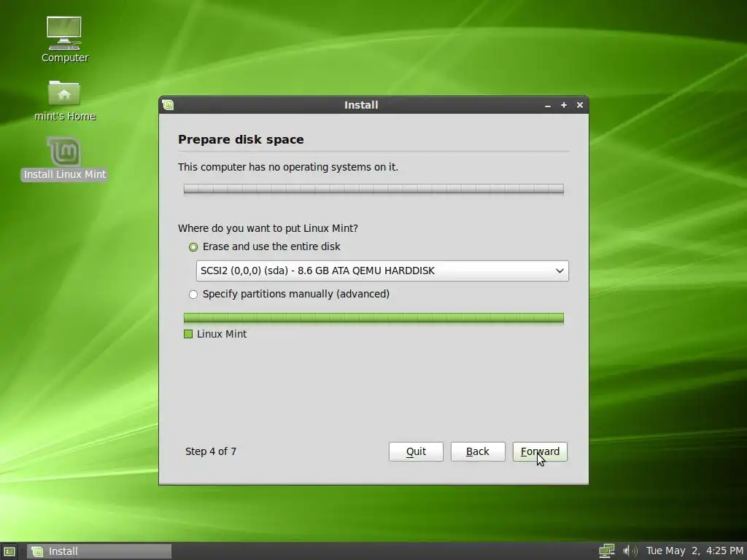
Task: Click the Linux Mint menu icon in taskbar
Action: pyautogui.click(x=9, y=551)
